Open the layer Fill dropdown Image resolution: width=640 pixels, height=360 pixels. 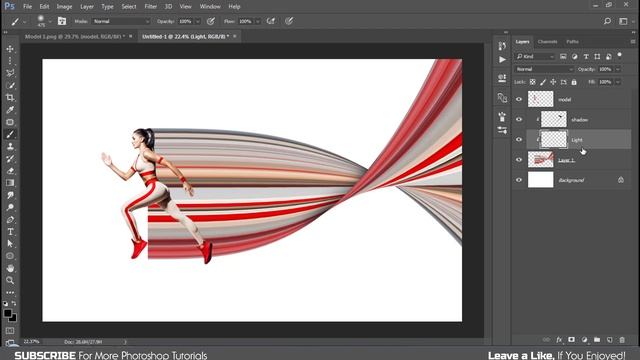click(x=618, y=82)
